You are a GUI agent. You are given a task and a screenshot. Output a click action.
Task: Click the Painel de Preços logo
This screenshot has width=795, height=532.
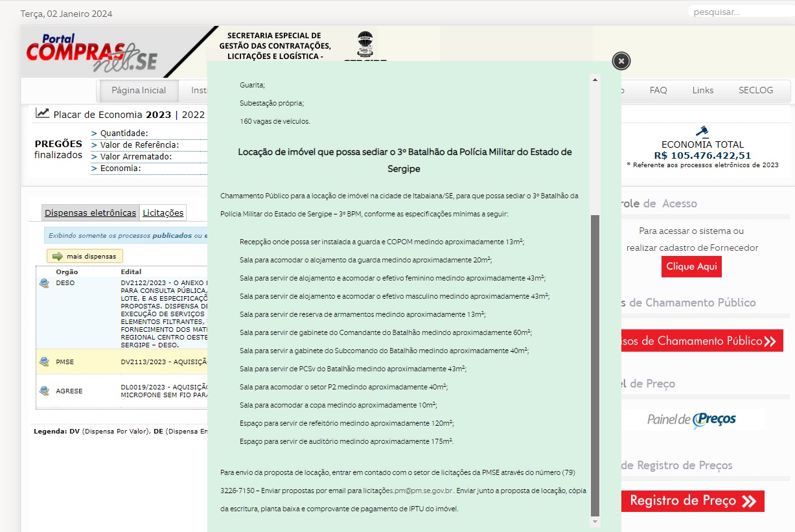[691, 420]
